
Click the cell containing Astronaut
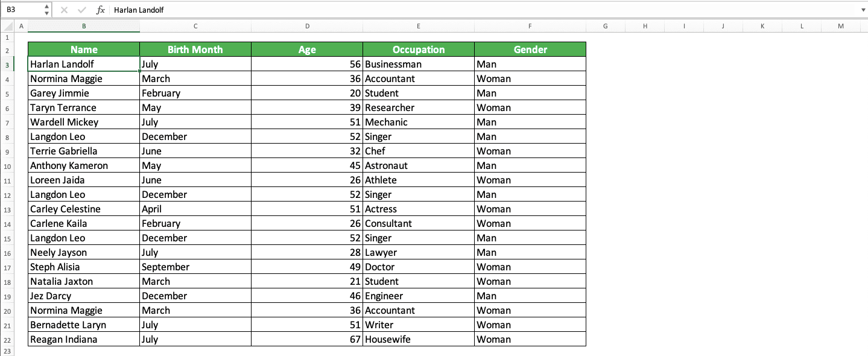point(419,166)
